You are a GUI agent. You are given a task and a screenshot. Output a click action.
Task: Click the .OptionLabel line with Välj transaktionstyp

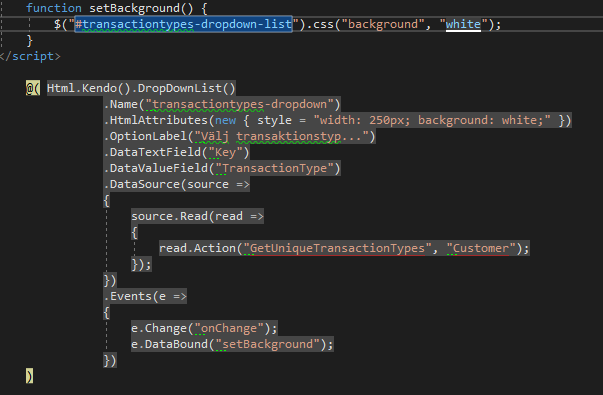[x=240, y=136]
